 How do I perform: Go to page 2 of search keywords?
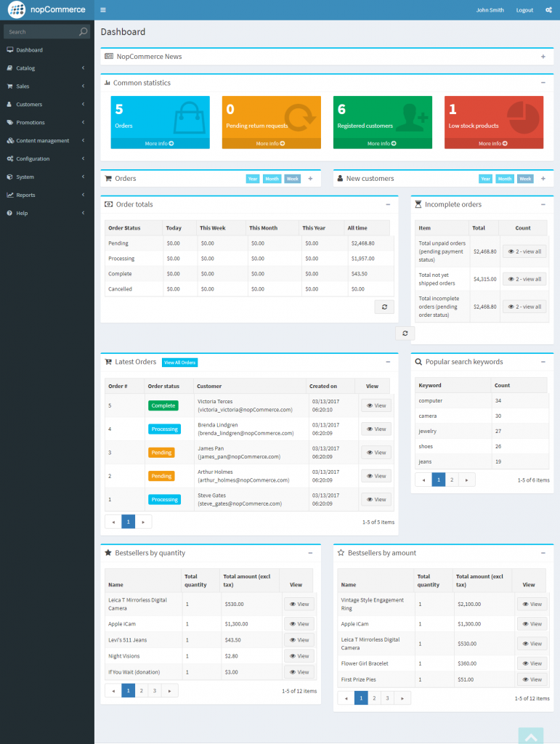click(452, 480)
